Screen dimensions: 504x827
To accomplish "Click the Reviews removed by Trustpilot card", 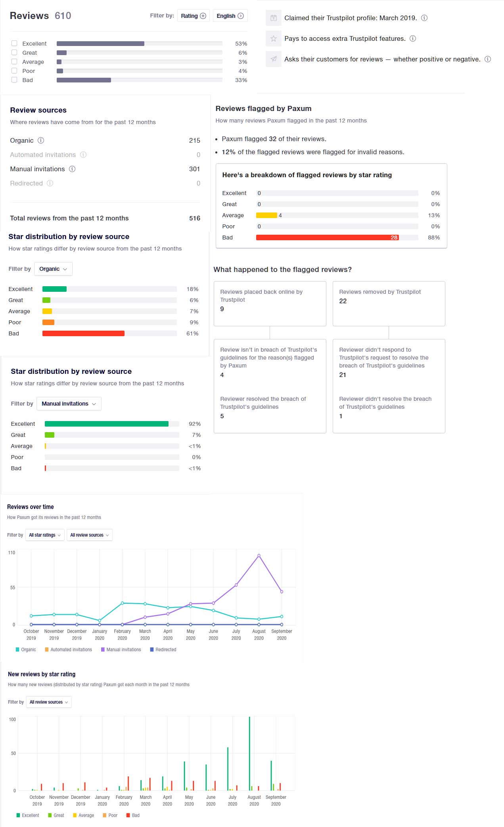I will click(x=389, y=304).
